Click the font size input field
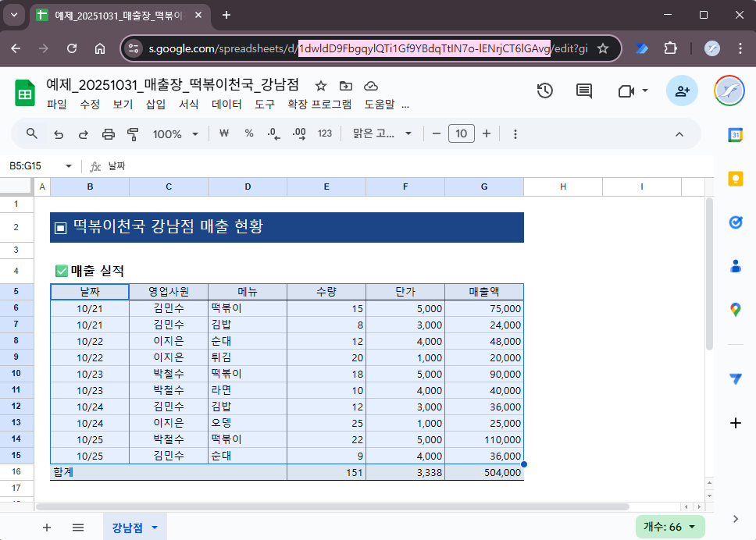Image resolution: width=756 pixels, height=540 pixels. point(461,134)
